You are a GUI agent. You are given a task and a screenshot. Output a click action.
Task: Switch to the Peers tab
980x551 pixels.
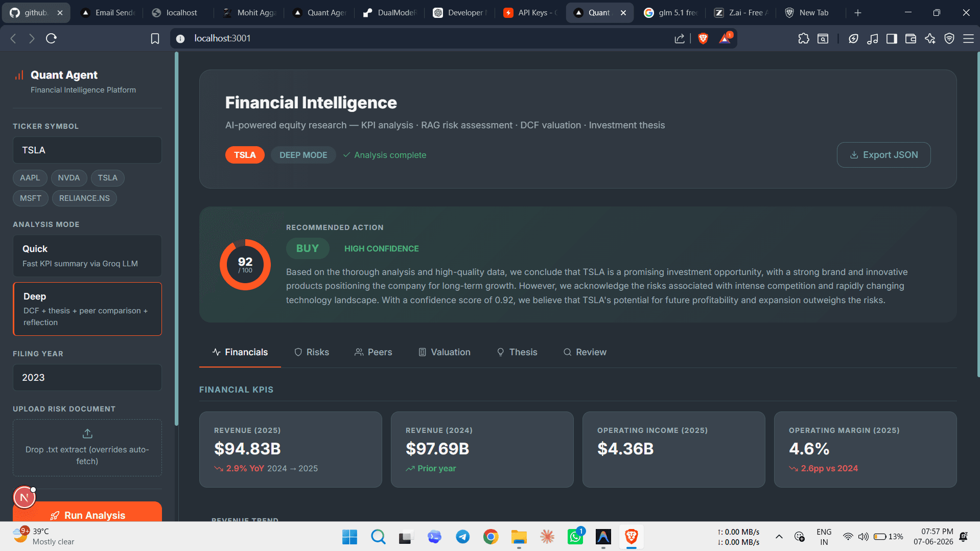coord(374,352)
